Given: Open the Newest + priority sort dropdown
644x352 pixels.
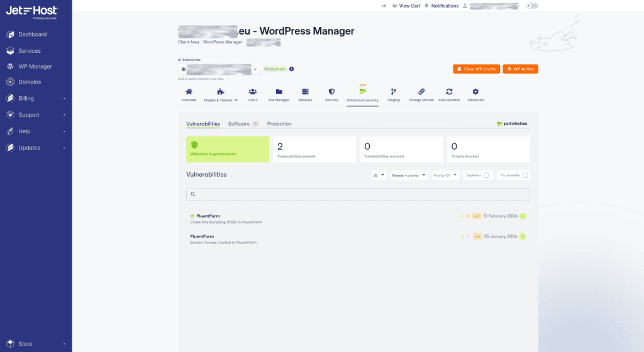Looking at the screenshot, I should (409, 175).
